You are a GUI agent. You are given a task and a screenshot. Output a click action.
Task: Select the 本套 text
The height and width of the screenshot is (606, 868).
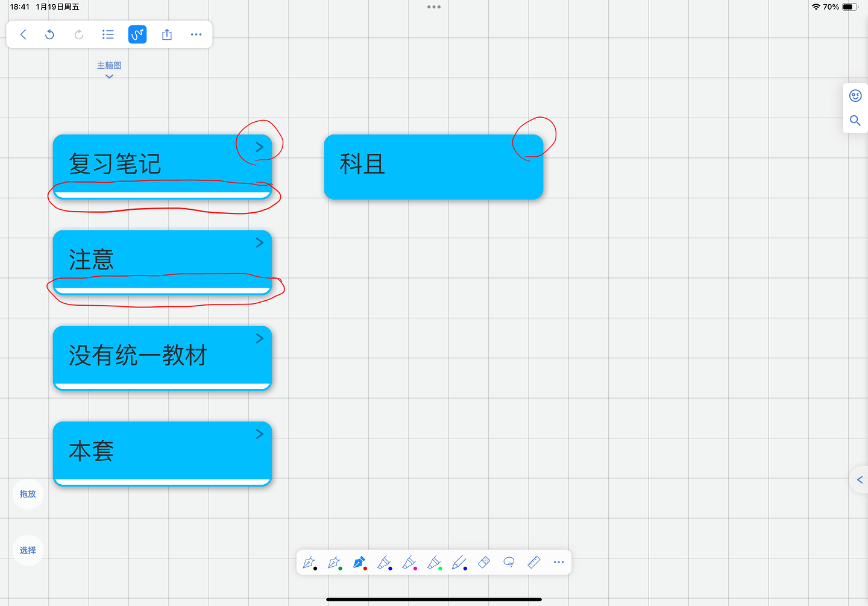coord(92,451)
